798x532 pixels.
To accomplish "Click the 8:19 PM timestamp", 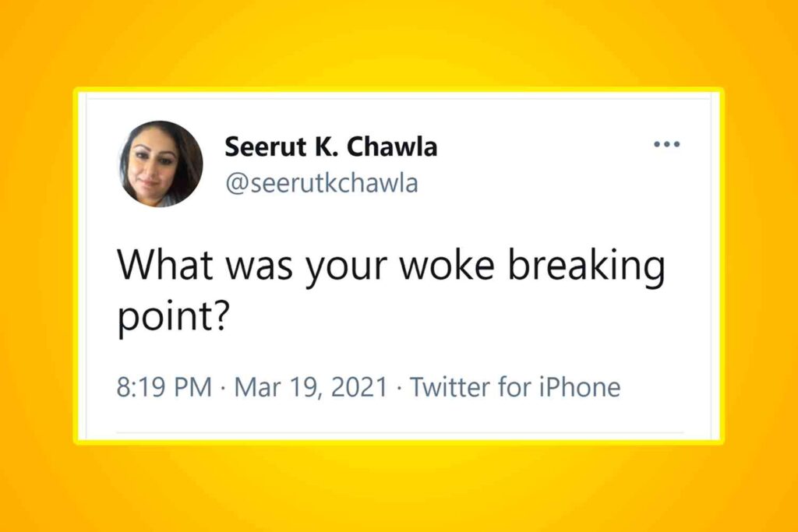I will (164, 387).
